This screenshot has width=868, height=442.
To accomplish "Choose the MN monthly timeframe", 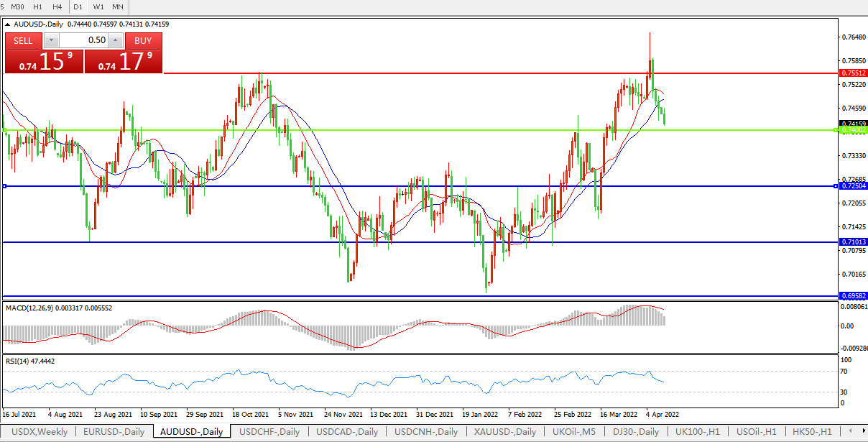I will [118, 6].
